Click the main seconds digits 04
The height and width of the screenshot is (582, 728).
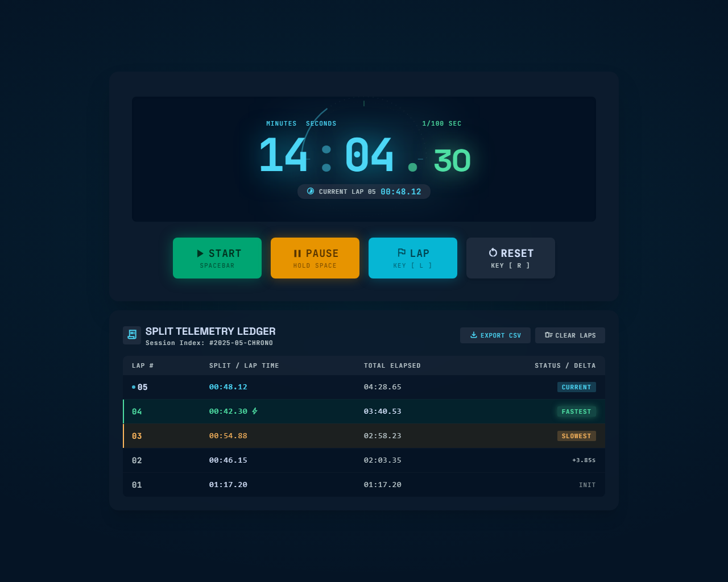(370, 155)
